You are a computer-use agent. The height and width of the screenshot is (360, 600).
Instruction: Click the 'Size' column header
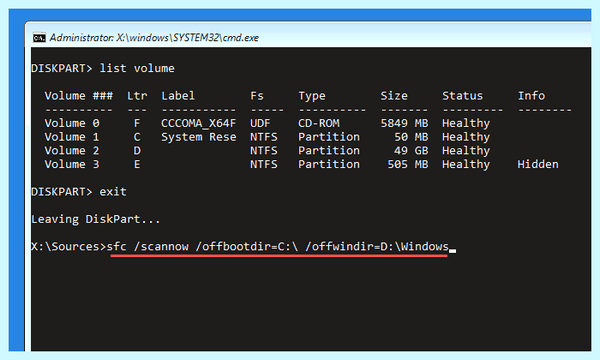tap(394, 96)
